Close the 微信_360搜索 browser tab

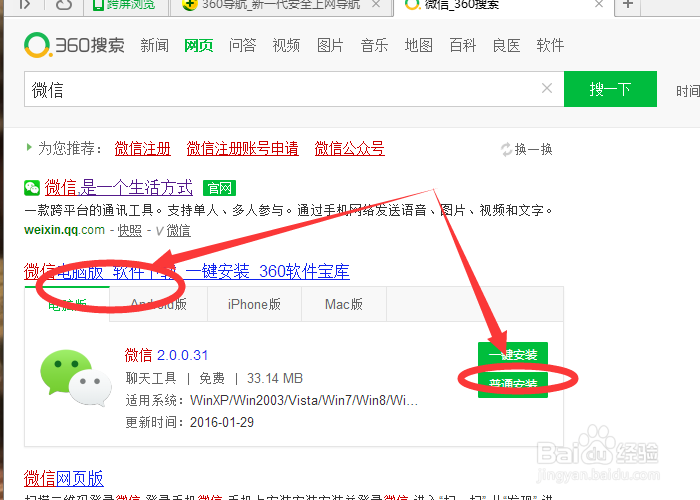click(599, 4)
